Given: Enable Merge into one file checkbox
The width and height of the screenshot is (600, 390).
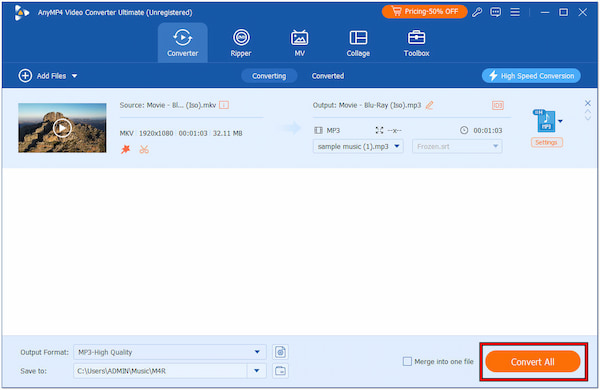Looking at the screenshot, I should 407,361.
